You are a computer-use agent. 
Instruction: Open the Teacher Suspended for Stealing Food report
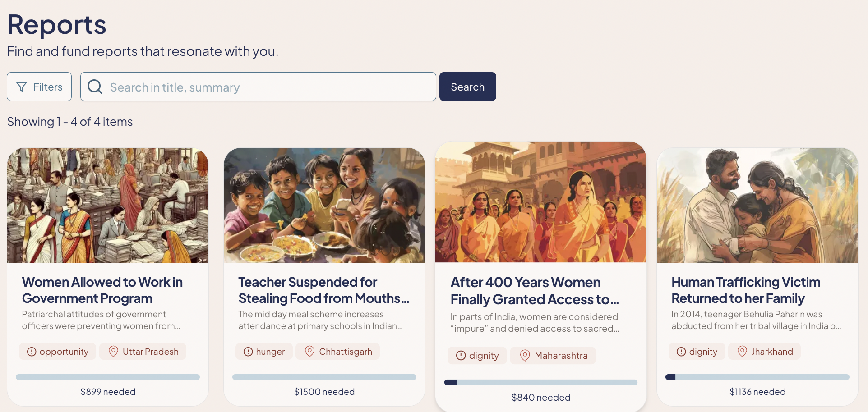click(x=323, y=290)
